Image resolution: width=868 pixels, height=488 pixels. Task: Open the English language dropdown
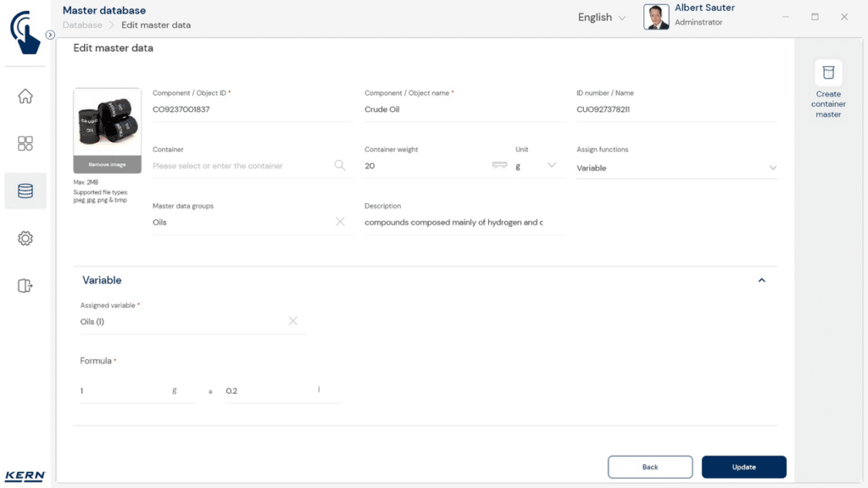(x=602, y=18)
